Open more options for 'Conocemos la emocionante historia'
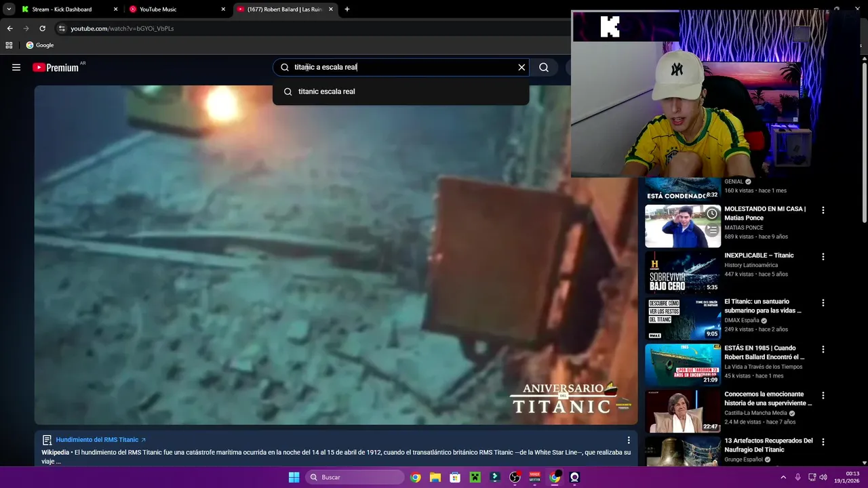The image size is (868, 488). pyautogui.click(x=823, y=396)
